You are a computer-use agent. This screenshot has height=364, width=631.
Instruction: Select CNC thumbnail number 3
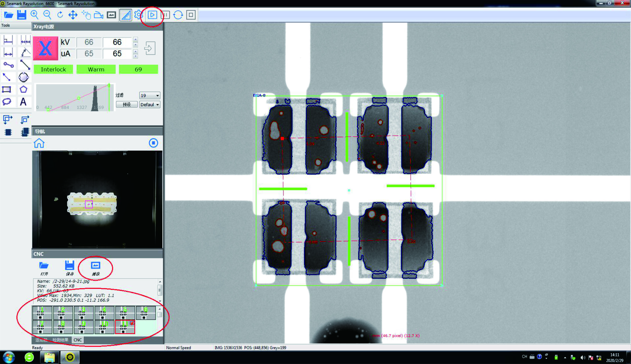[84, 313]
